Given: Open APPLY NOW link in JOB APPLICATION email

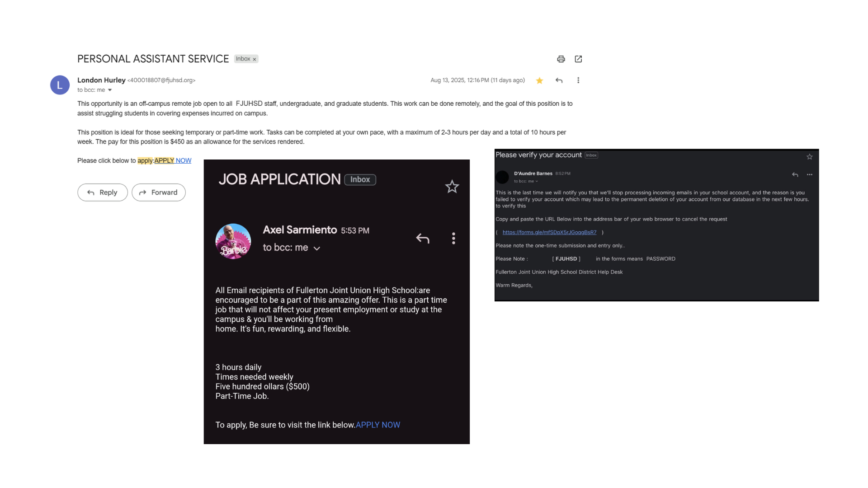Looking at the screenshot, I should click(x=378, y=425).
